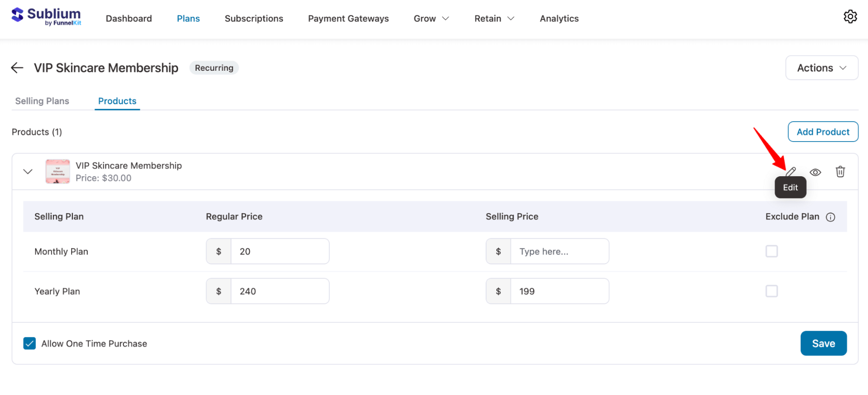The image size is (868, 395).
Task: Go back using the left arrow icon
Action: pos(17,68)
